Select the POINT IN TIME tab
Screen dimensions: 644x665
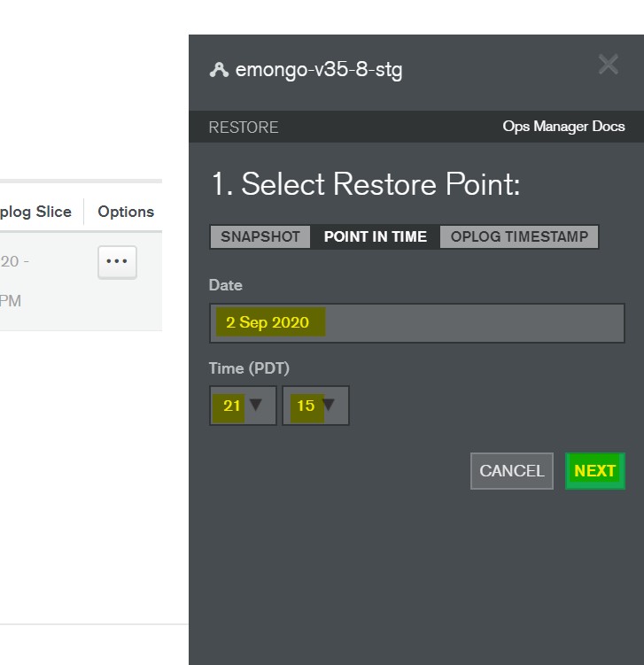pyautogui.click(x=375, y=237)
